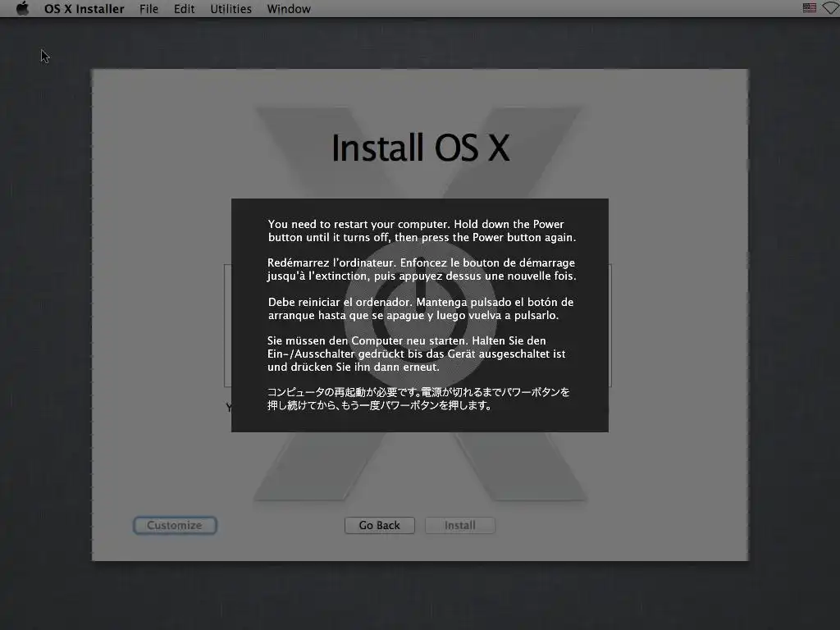Open the File menu

pyautogui.click(x=148, y=9)
